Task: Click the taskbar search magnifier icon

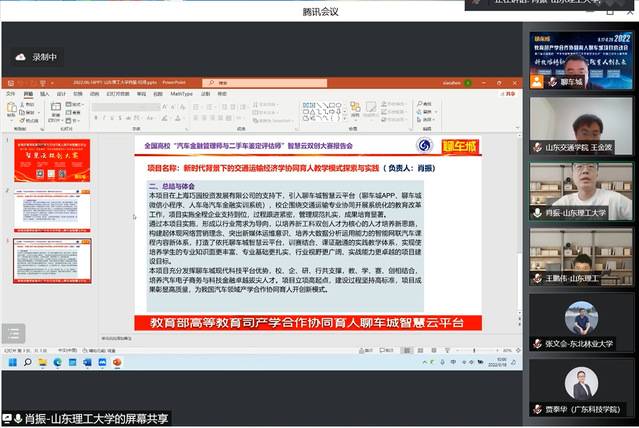Action: tap(30, 362)
